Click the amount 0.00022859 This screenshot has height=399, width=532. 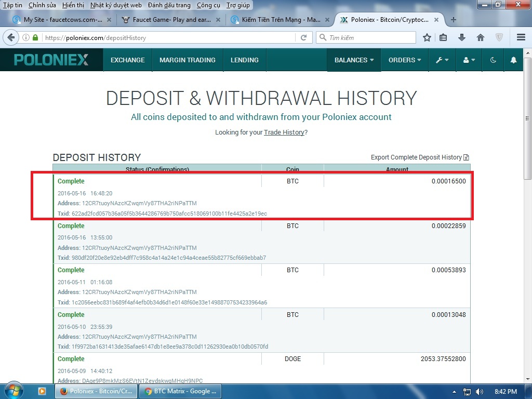click(448, 226)
